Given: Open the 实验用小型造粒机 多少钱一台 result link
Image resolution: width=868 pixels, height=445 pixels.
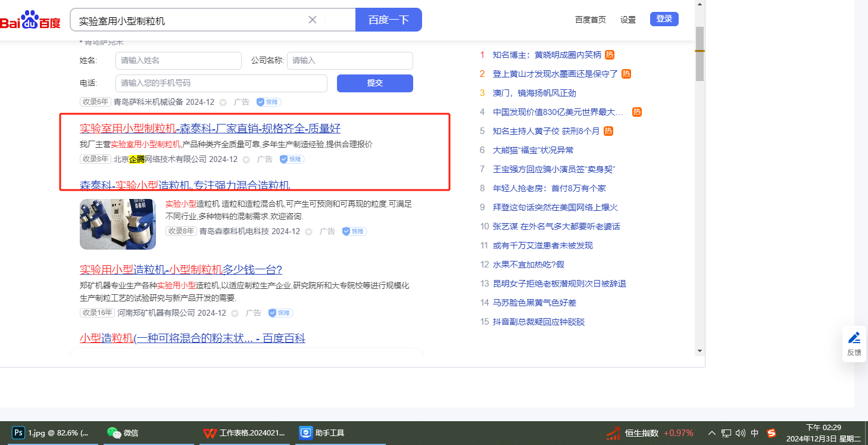Looking at the screenshot, I should (180, 269).
